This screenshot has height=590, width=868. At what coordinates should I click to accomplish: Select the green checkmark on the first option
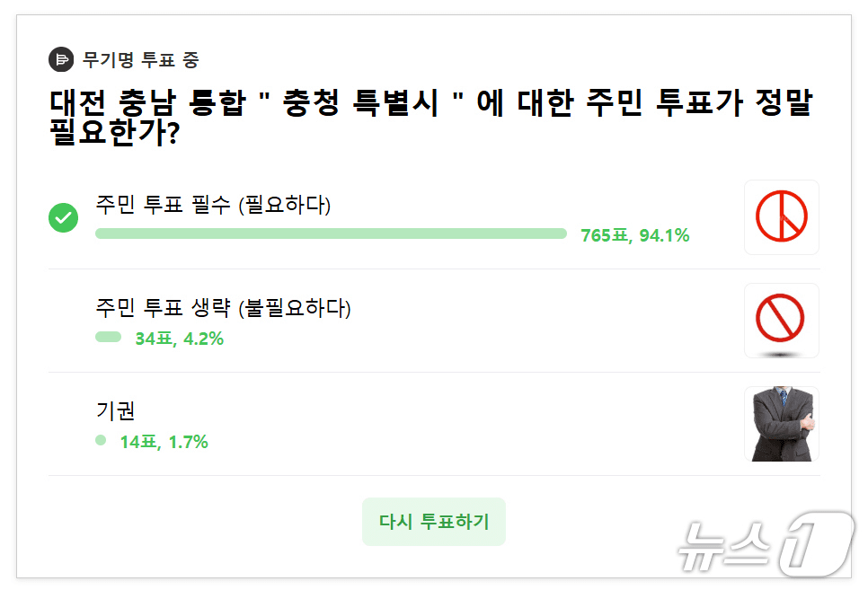(63, 216)
